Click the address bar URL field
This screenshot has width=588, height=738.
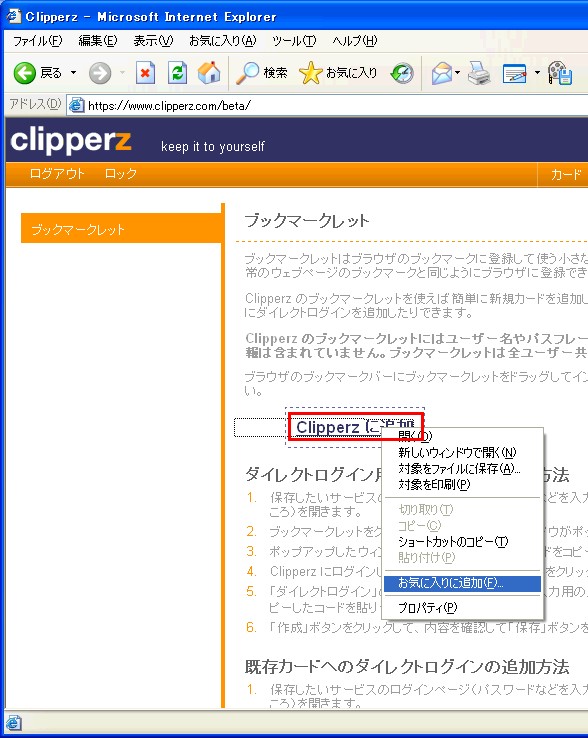[x=330, y=105]
